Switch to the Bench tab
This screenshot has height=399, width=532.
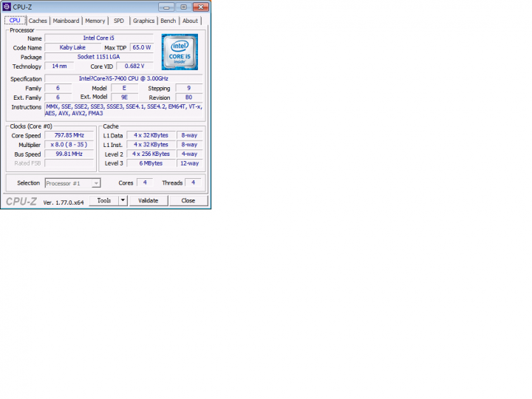[168, 21]
